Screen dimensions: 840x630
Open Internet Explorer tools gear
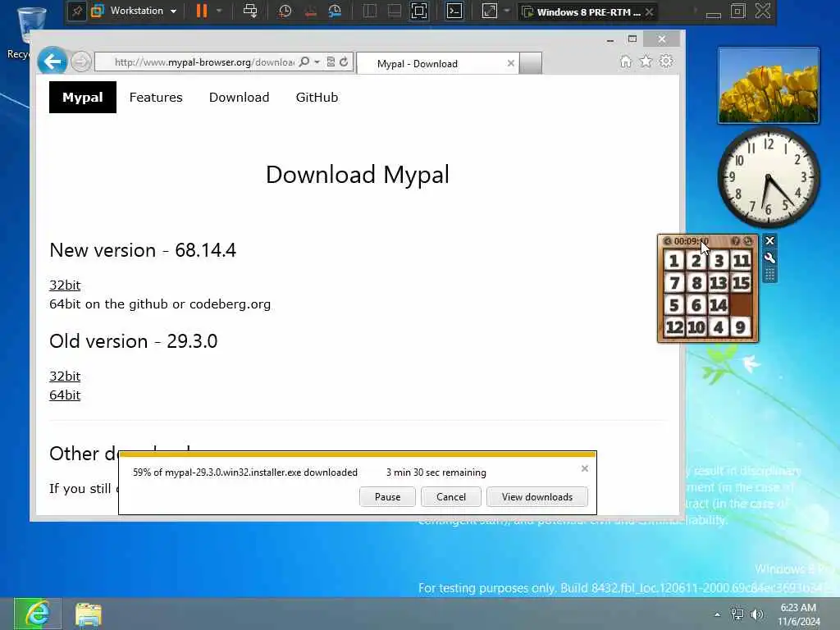[666, 62]
